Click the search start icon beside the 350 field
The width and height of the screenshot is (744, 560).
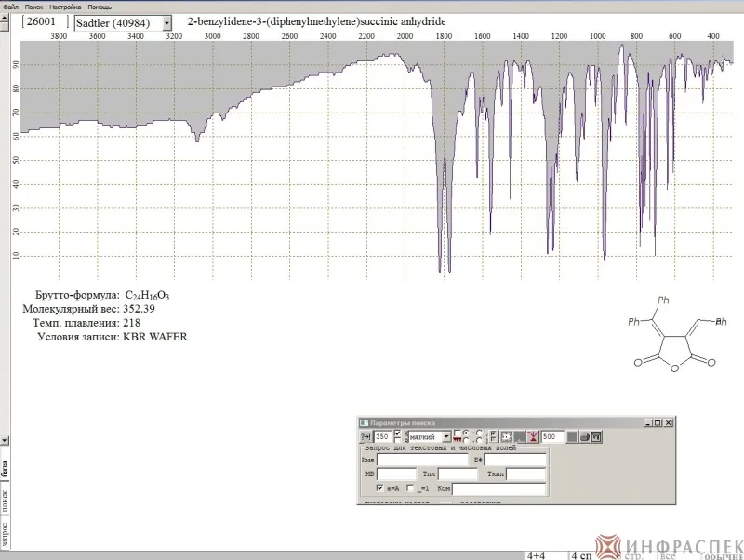[365, 436]
